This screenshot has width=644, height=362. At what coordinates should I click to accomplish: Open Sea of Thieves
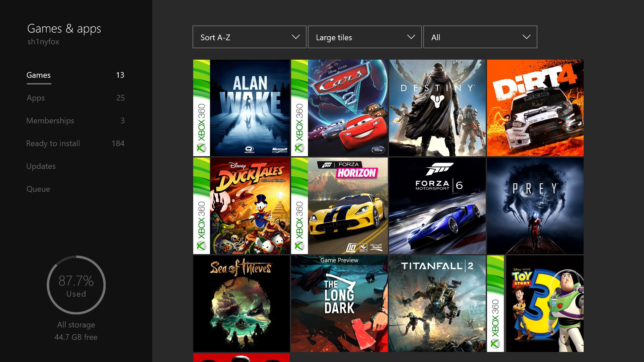(x=241, y=303)
